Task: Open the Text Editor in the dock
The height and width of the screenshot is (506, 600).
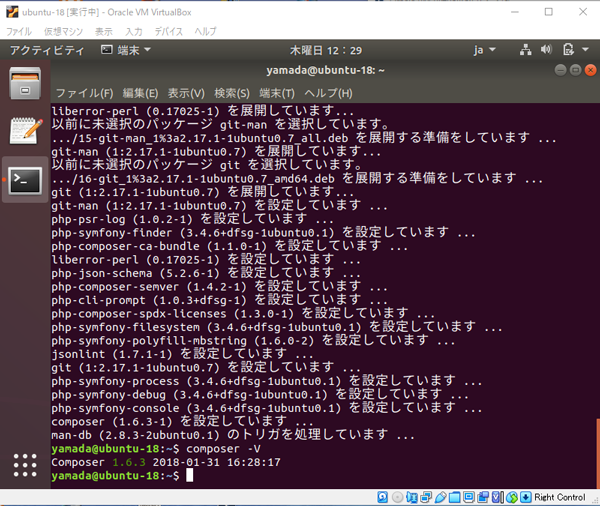Action: coord(26,131)
